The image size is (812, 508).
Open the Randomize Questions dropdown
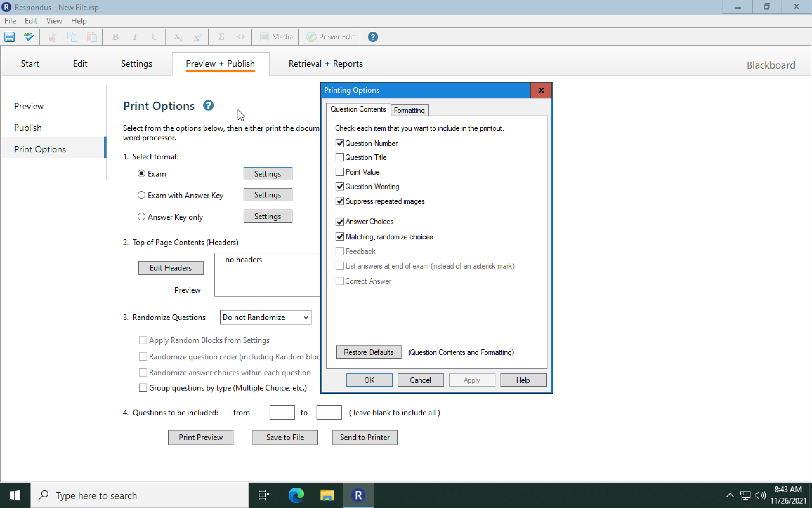tap(265, 317)
